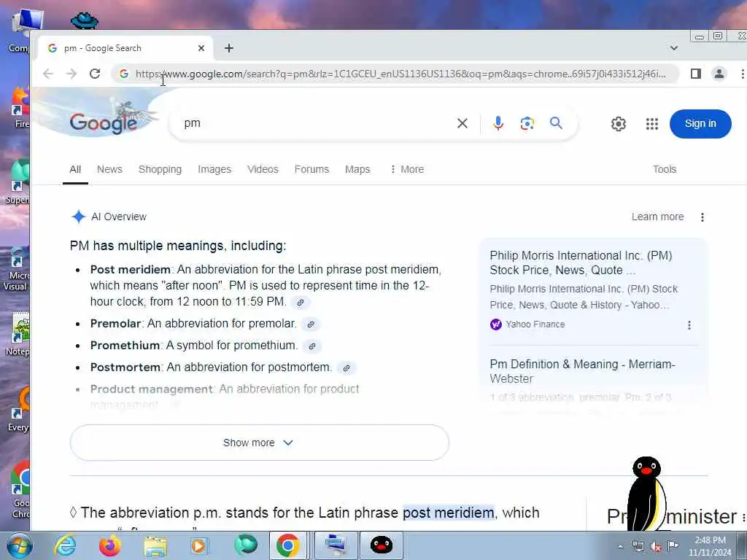This screenshot has width=747, height=560.
Task: Expand the More search filters menu
Action: click(x=407, y=169)
